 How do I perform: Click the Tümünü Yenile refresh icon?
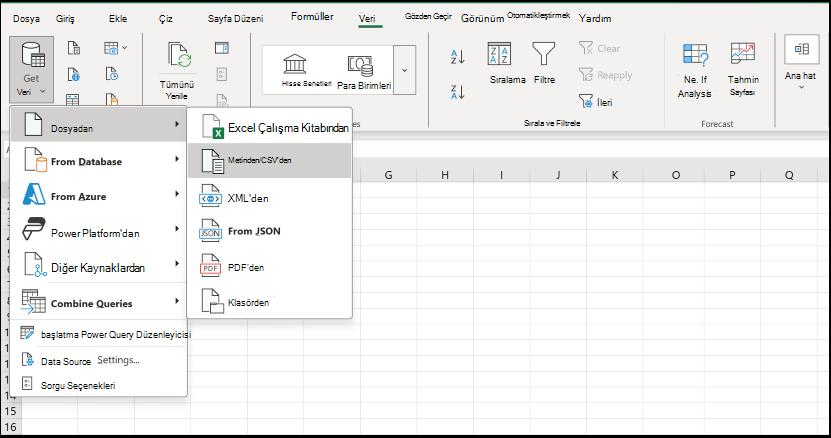[x=179, y=56]
